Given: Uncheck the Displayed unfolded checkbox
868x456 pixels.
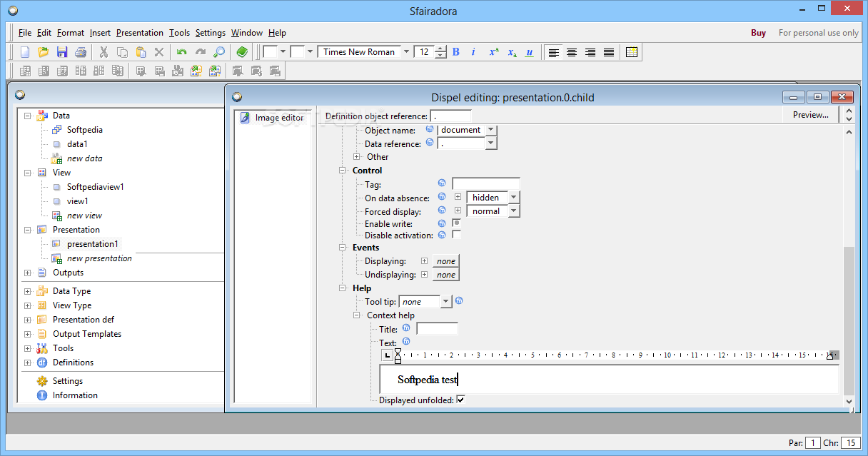Looking at the screenshot, I should click(x=460, y=400).
